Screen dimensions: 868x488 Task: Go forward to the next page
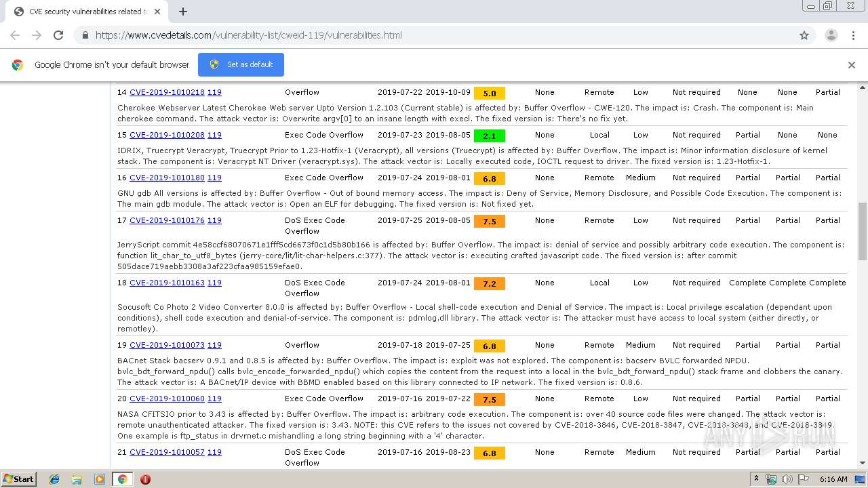[x=37, y=35]
